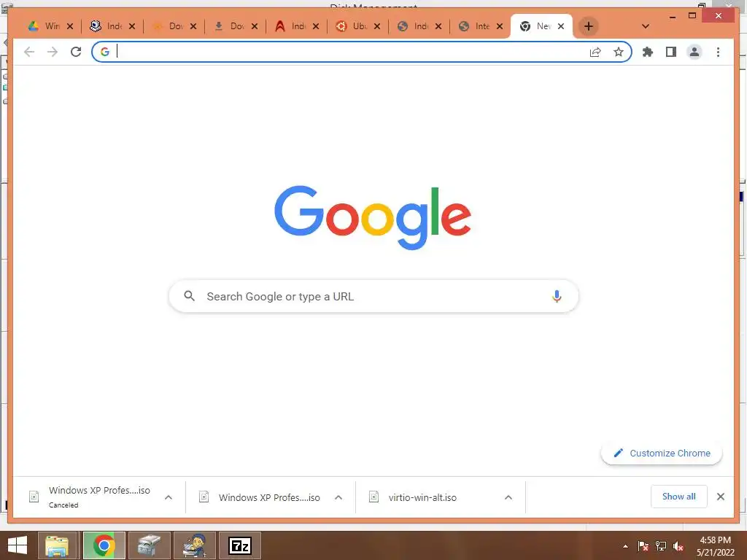Expand options for the canceled Windows XP download
This screenshot has width=747, height=560.
pyautogui.click(x=169, y=497)
